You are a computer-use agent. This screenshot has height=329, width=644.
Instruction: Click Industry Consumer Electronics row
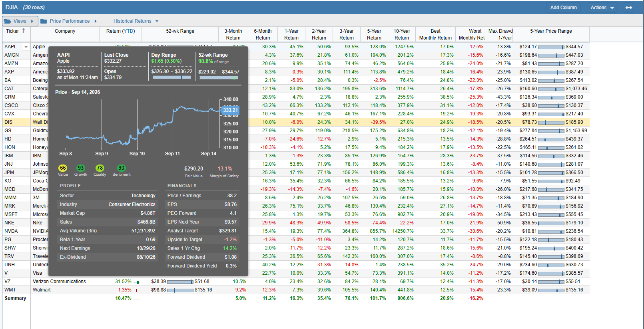coord(108,204)
